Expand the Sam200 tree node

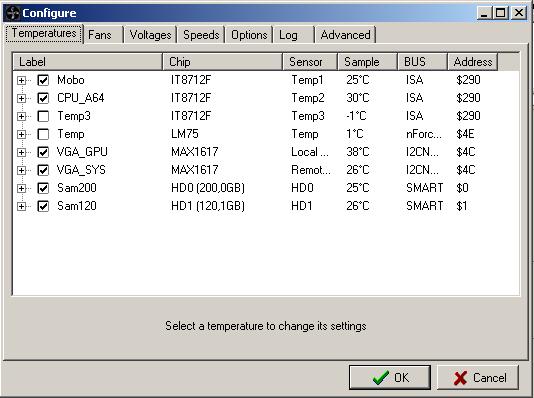click(21, 188)
